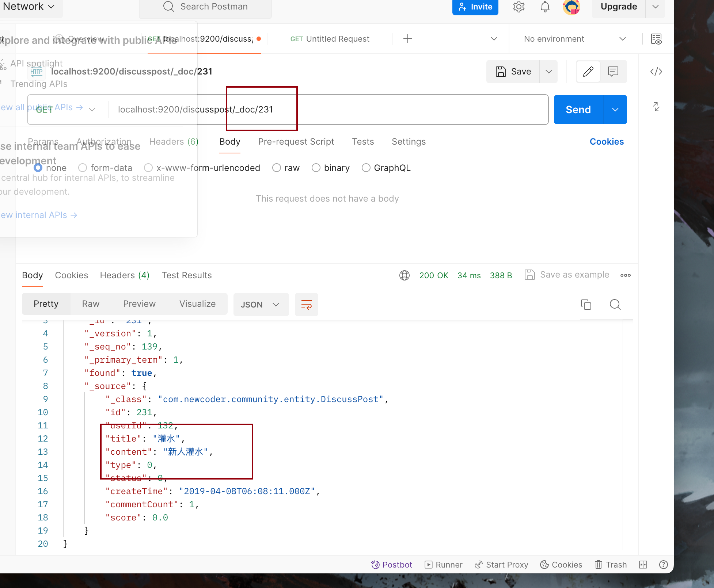
Task: Open the Test Results tab
Action: pyautogui.click(x=186, y=275)
